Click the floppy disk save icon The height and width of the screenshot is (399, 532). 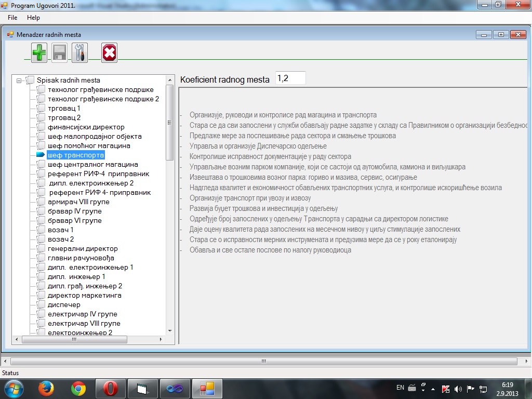[59, 52]
